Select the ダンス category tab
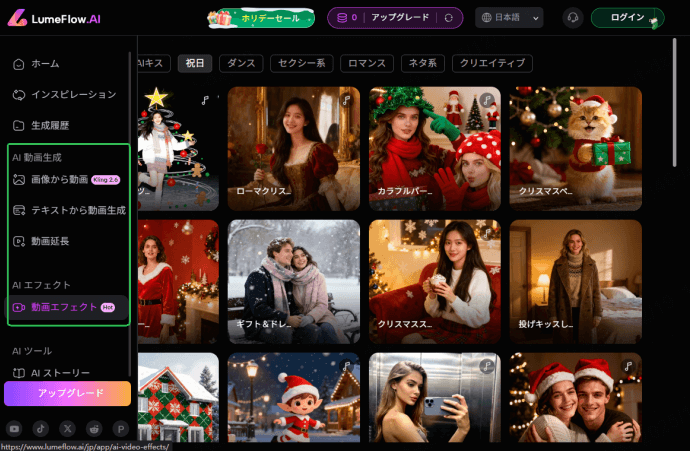The width and height of the screenshot is (690, 451). [x=241, y=63]
